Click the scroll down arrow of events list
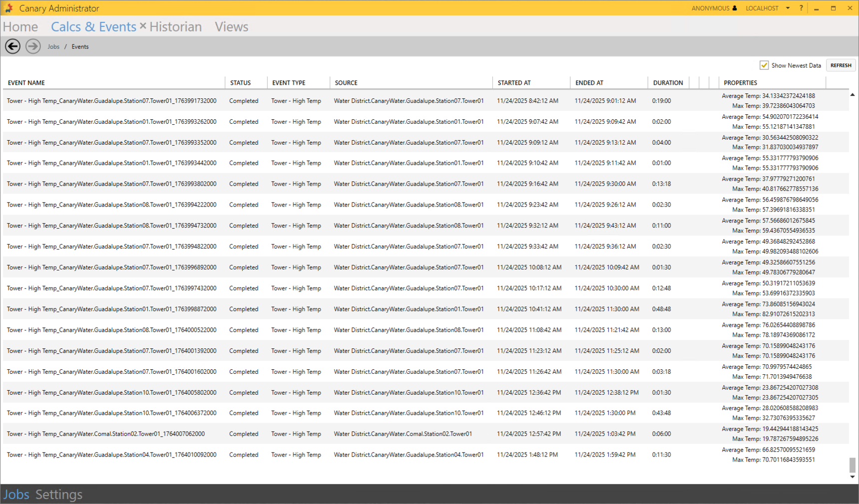The width and height of the screenshot is (859, 504). click(852, 477)
